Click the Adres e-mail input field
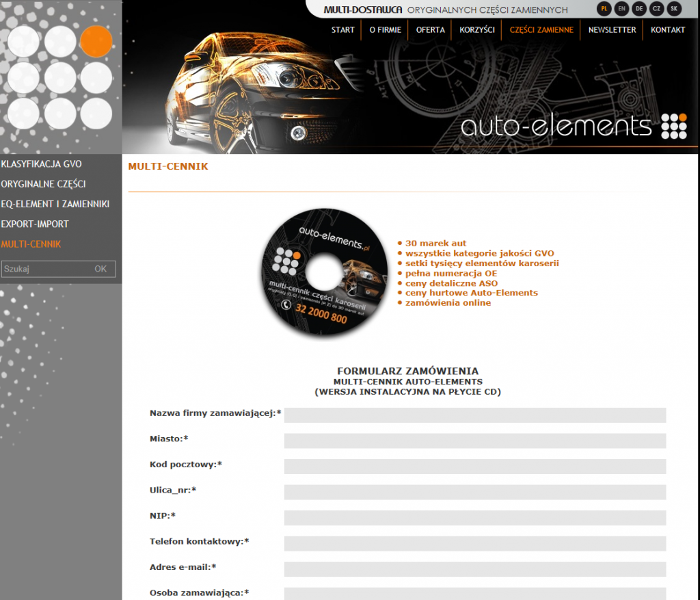This screenshot has width=700, height=600. [x=475, y=569]
